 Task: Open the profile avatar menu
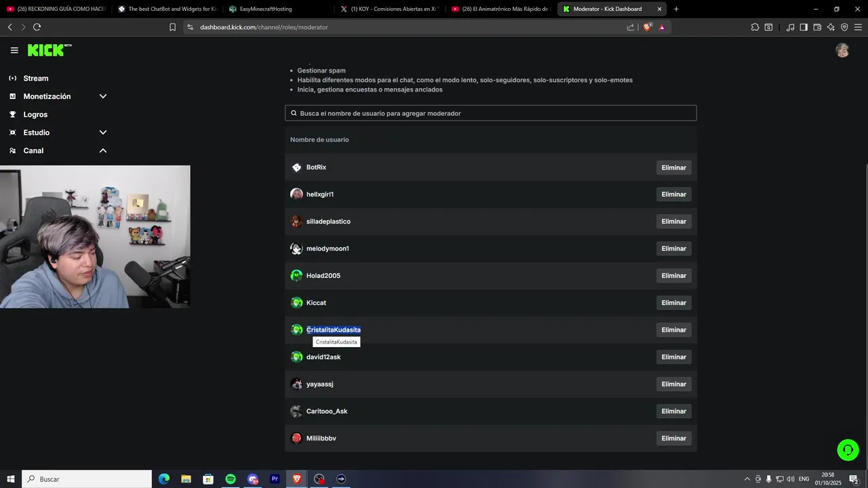point(842,50)
